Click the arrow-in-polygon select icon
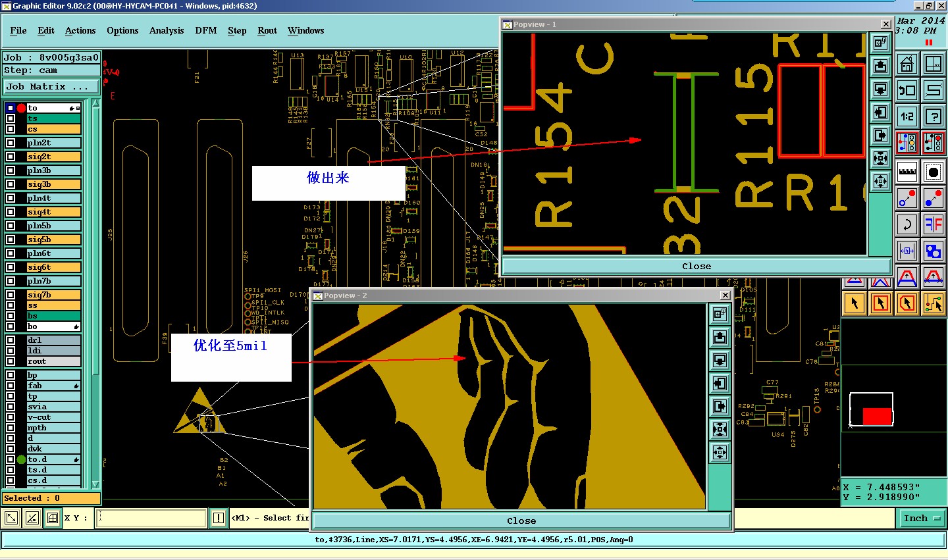This screenshot has width=948, height=560. pyautogui.click(x=907, y=303)
